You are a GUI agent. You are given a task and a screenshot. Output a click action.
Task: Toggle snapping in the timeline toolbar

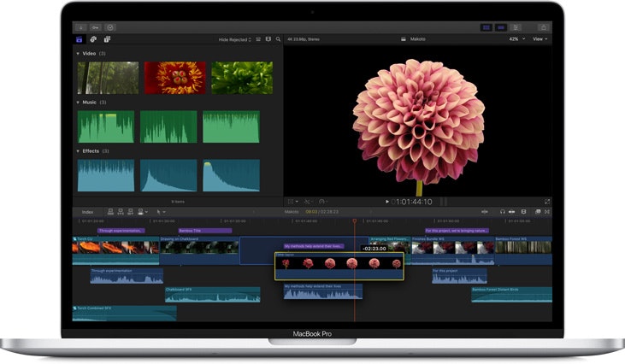(x=512, y=212)
